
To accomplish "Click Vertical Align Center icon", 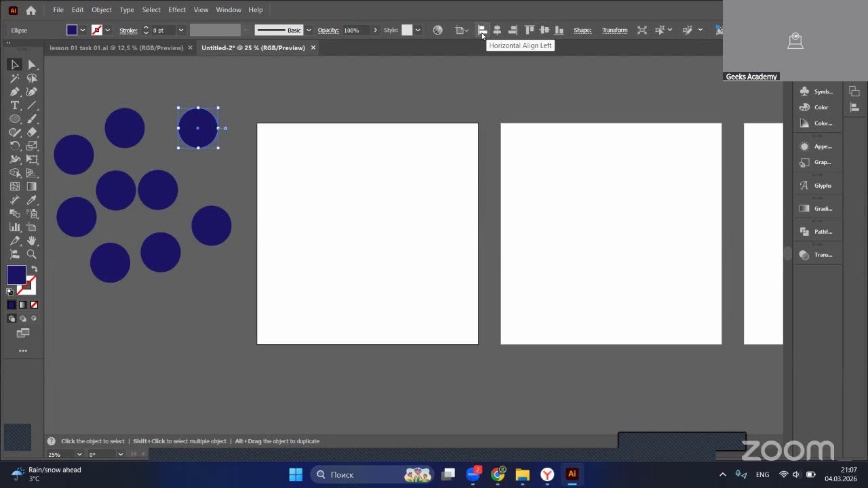I will (544, 30).
